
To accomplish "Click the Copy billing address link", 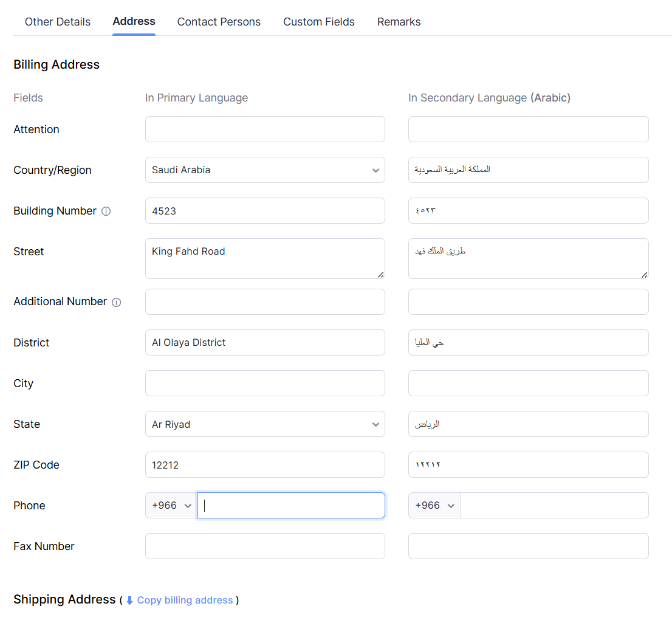I will pyautogui.click(x=185, y=600).
